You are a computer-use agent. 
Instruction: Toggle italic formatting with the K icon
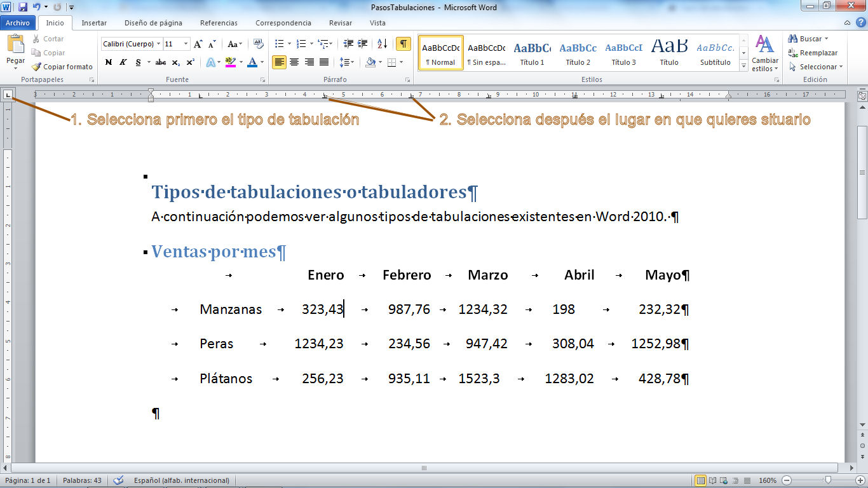[123, 62]
